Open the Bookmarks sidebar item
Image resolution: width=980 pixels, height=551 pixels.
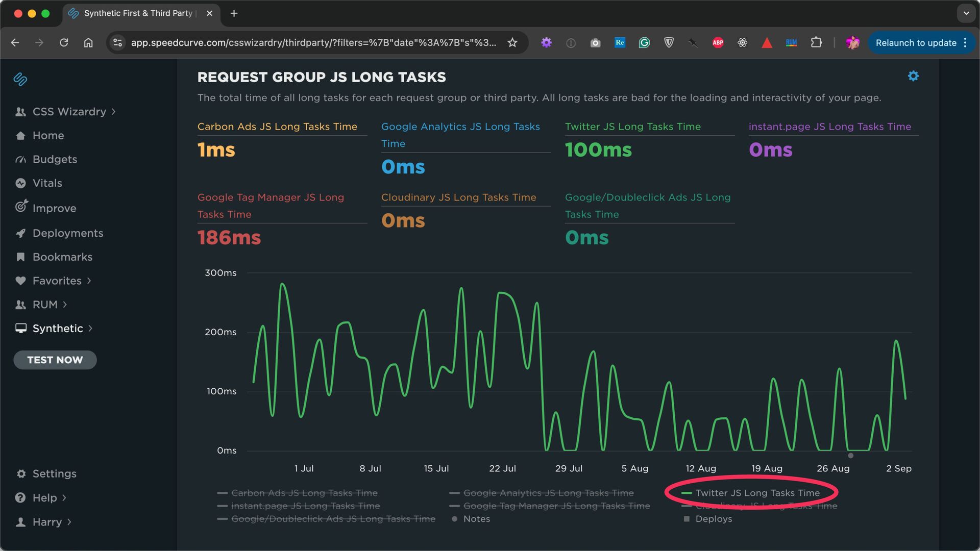54,257
